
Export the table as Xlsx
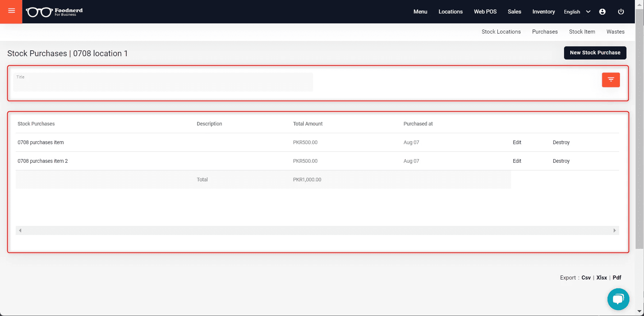point(602,278)
